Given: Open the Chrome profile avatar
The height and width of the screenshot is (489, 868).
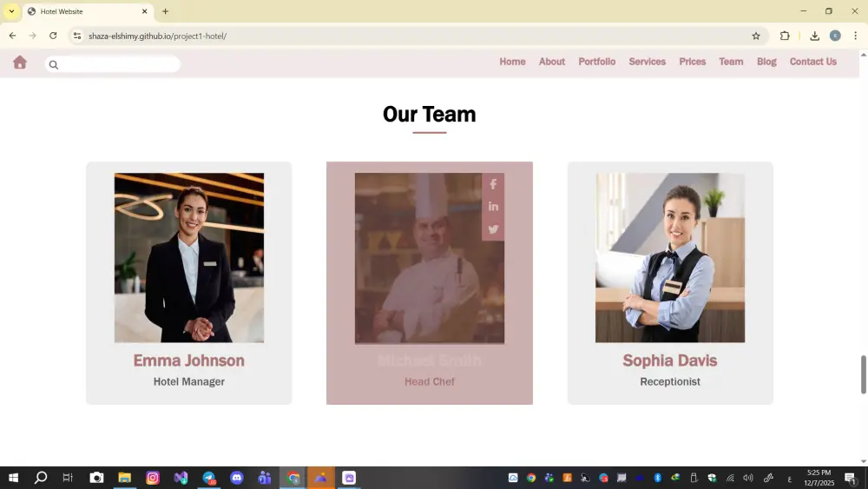Looking at the screenshot, I should [835, 36].
